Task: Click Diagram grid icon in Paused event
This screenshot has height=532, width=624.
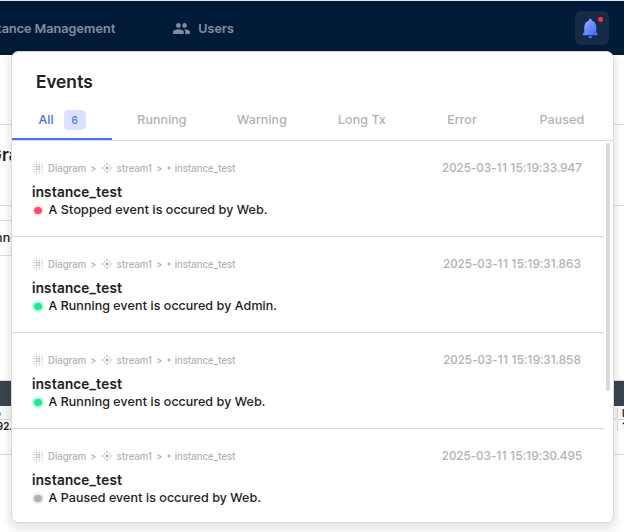Action: click(38, 456)
